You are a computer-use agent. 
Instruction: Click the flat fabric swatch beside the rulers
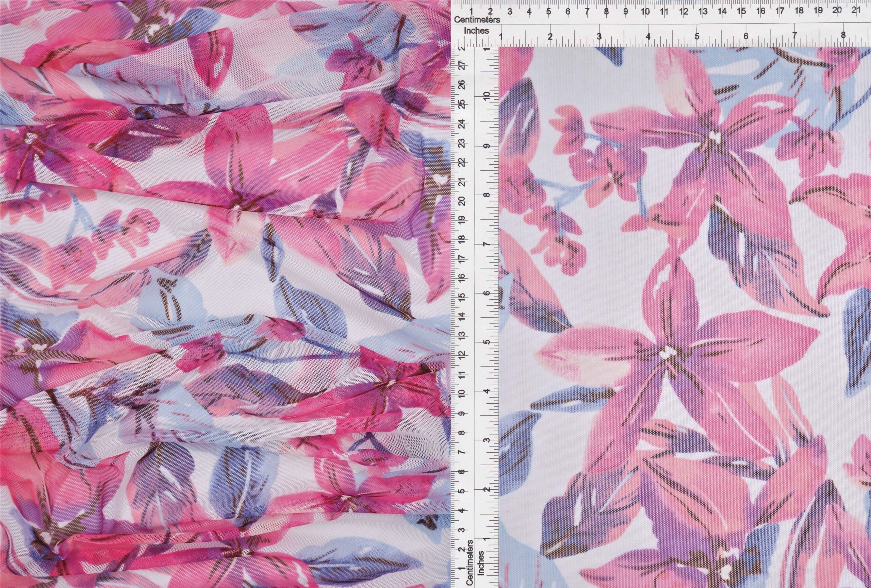click(685, 318)
